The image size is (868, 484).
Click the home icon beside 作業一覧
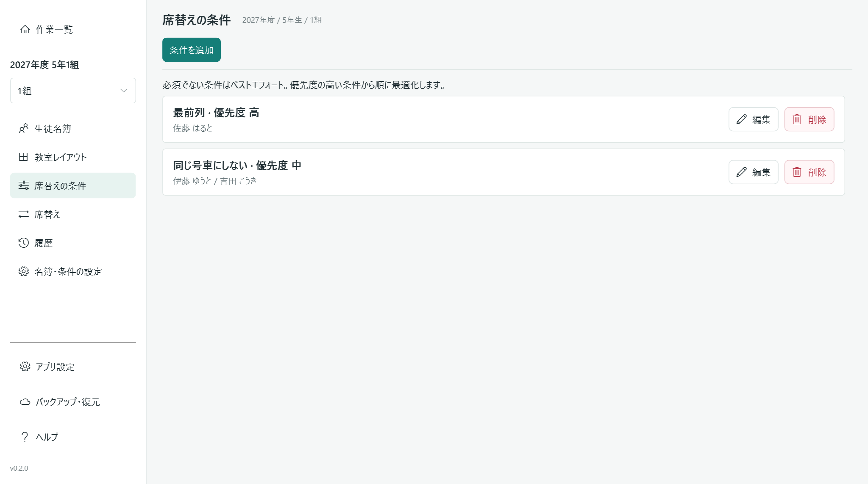pyautogui.click(x=25, y=29)
